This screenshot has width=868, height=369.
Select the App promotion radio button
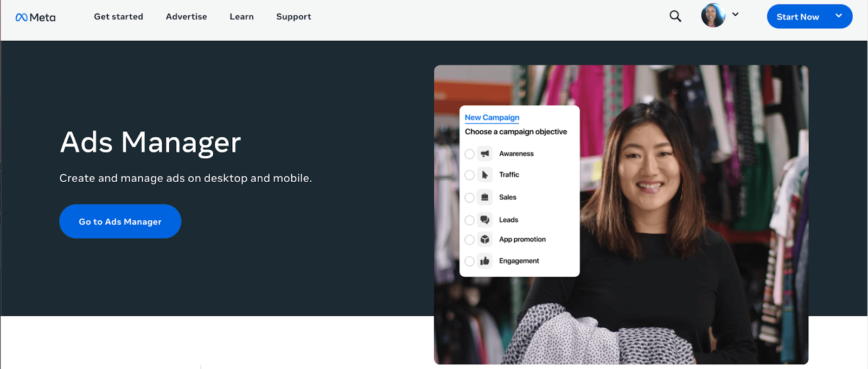[x=470, y=240]
